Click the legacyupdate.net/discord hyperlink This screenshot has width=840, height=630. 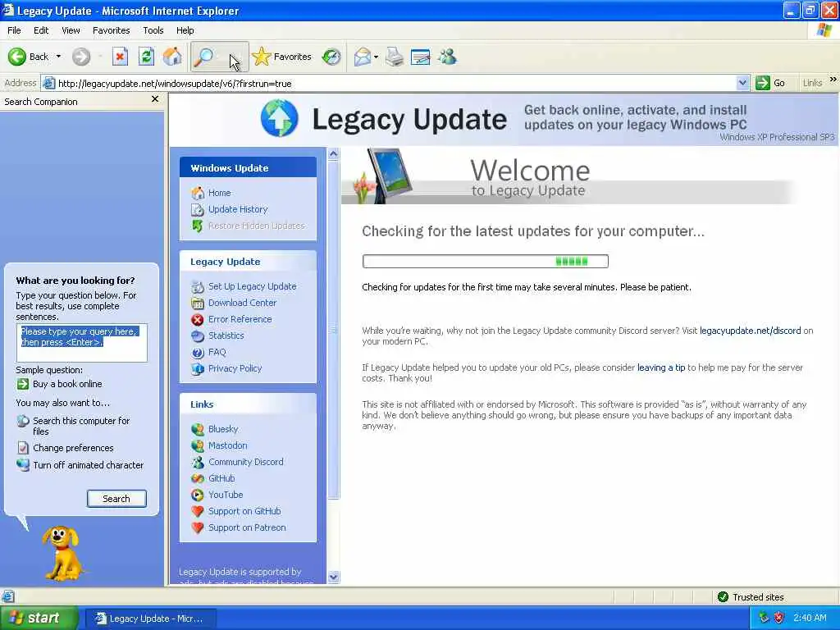click(750, 331)
